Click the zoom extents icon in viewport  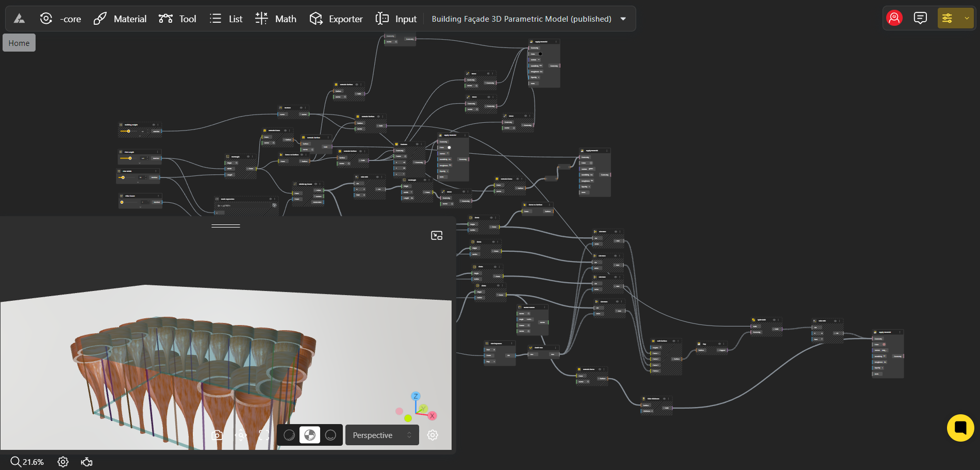point(240,435)
